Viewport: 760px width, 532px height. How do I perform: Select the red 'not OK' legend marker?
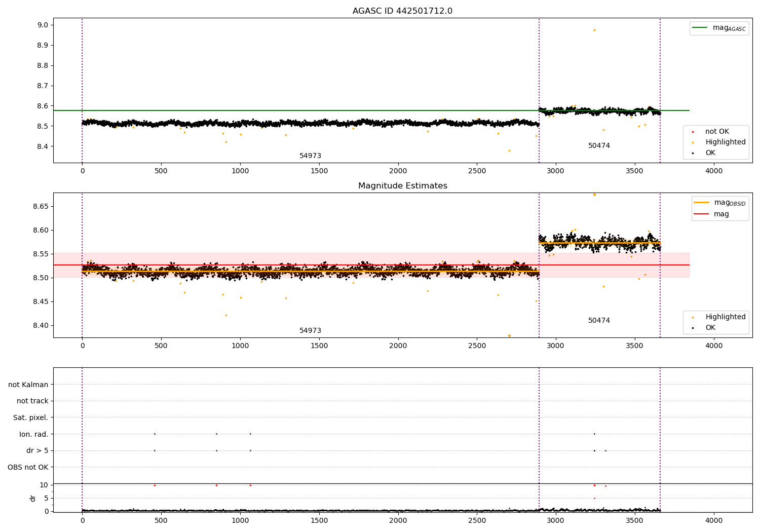point(693,132)
